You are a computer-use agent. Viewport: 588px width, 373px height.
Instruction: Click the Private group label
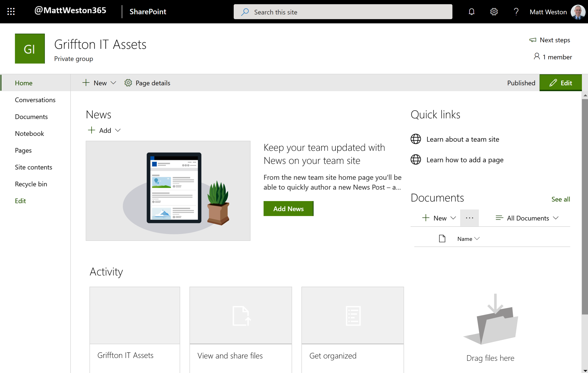[74, 59]
